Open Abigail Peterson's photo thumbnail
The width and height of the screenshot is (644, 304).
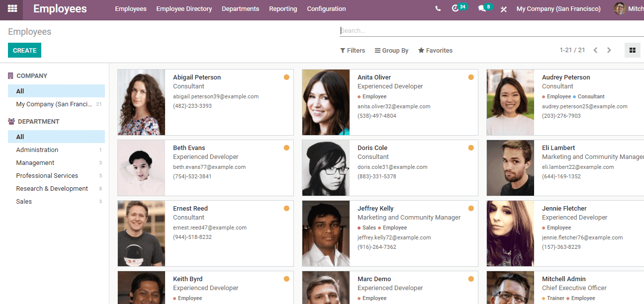[x=141, y=102]
